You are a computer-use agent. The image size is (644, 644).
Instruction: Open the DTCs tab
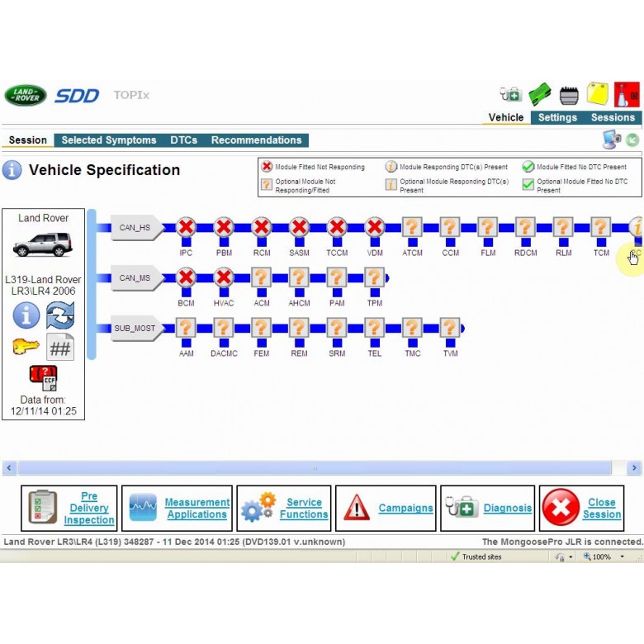click(x=183, y=140)
